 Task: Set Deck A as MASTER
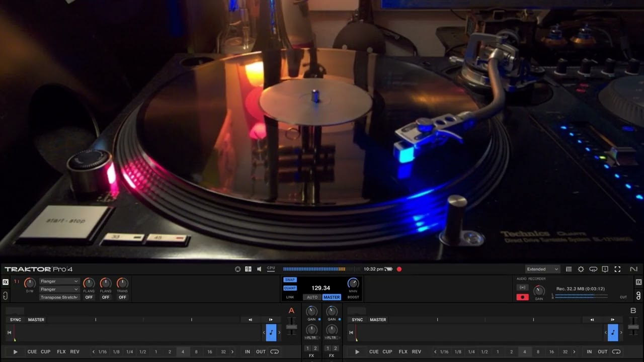tap(36, 320)
